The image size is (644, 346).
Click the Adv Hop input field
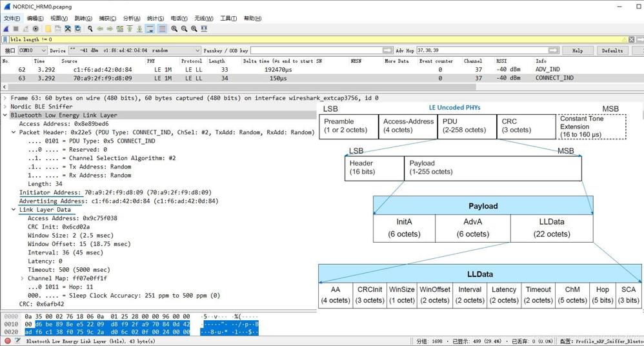coord(483,50)
